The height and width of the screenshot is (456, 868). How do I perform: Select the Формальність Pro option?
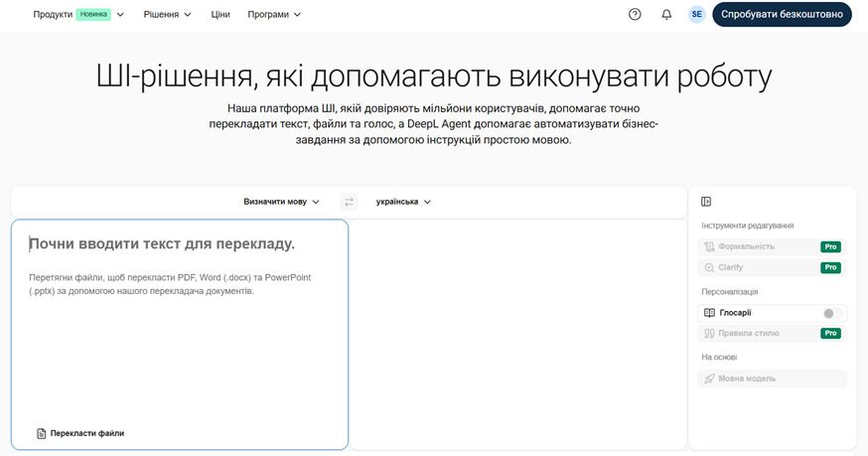pos(773,246)
